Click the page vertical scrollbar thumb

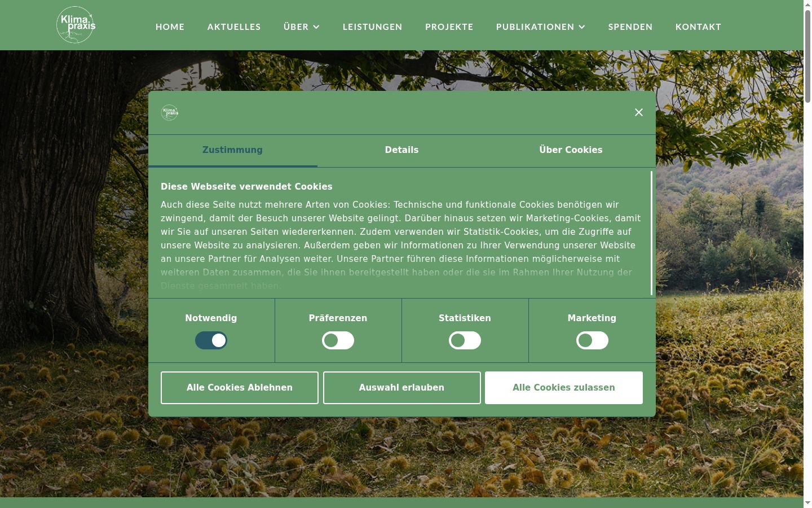pos(807,56)
